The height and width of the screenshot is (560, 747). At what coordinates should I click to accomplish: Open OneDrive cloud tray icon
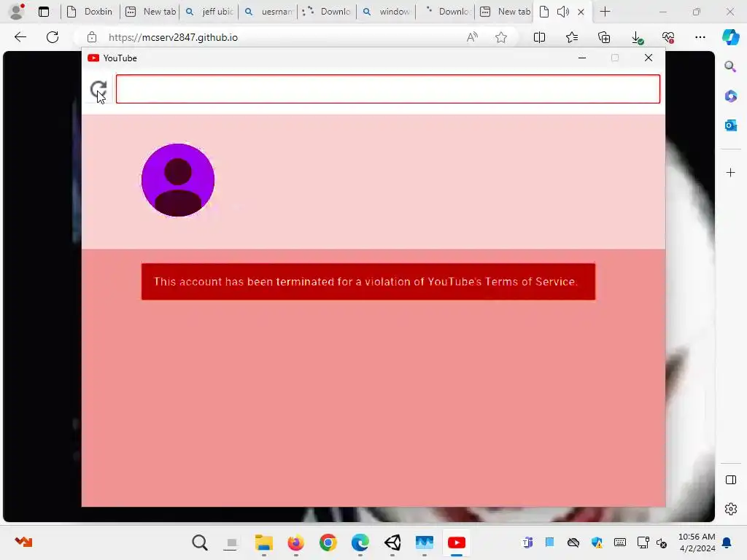click(x=573, y=542)
